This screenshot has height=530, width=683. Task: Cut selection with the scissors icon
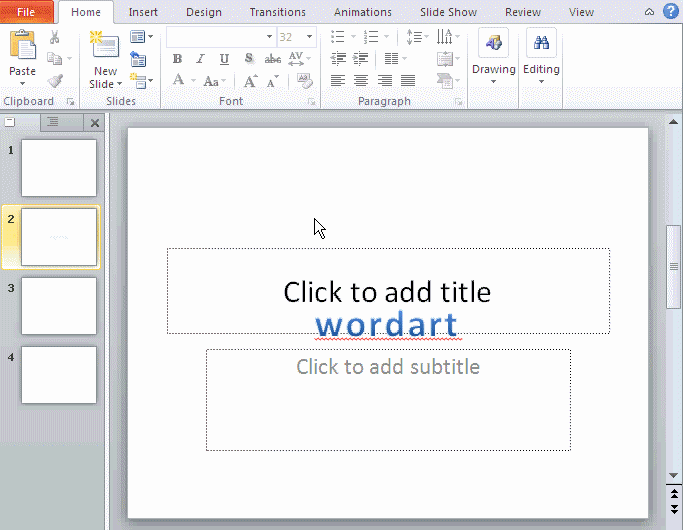point(54,37)
